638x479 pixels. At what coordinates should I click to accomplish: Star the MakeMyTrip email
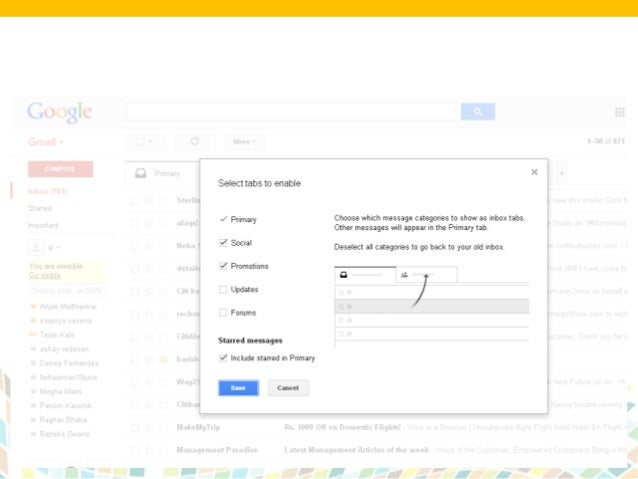point(149,428)
